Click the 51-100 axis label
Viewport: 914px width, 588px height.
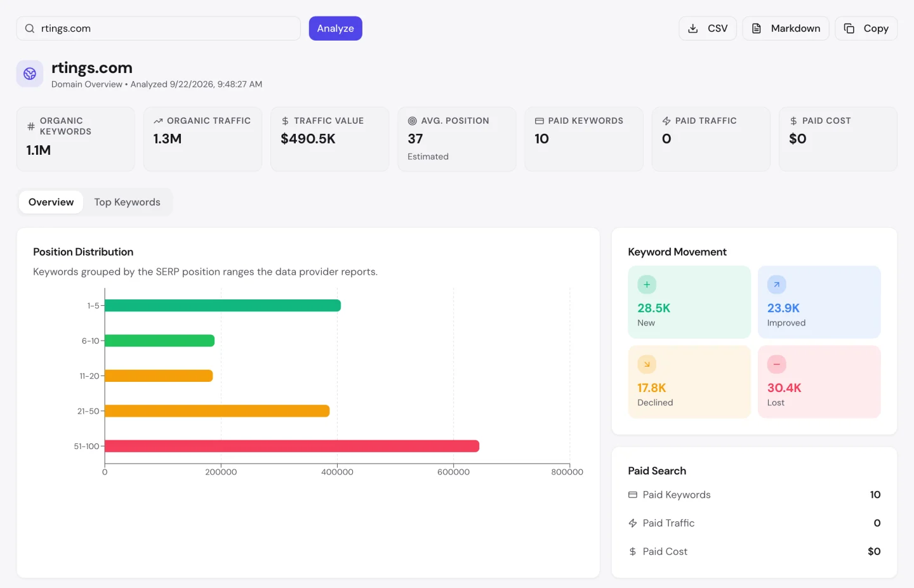[x=86, y=447]
